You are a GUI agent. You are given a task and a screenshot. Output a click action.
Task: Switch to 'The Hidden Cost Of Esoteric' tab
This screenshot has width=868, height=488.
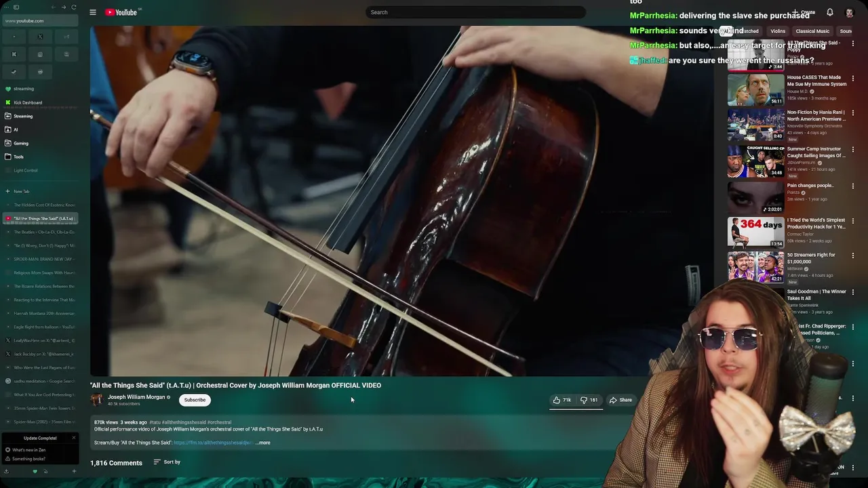pyautogui.click(x=40, y=205)
